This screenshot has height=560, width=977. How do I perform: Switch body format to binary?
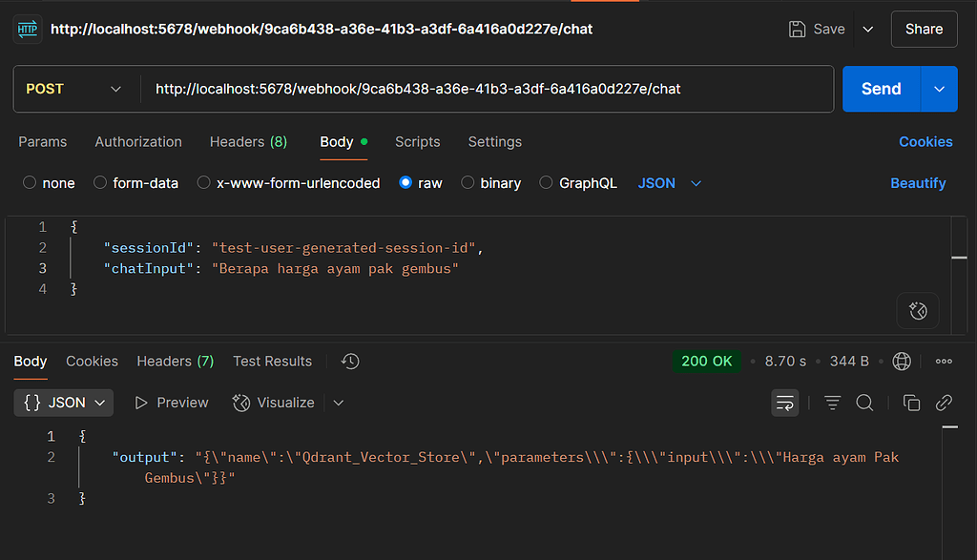pyautogui.click(x=490, y=182)
